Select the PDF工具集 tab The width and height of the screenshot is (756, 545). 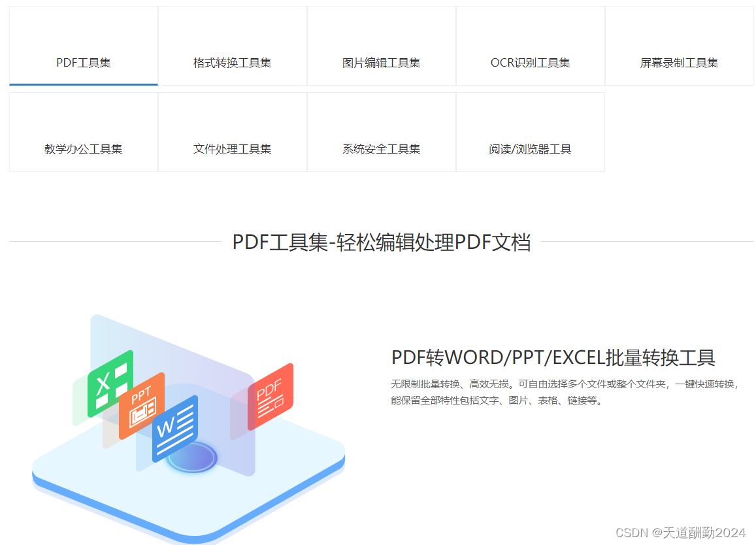(x=84, y=46)
